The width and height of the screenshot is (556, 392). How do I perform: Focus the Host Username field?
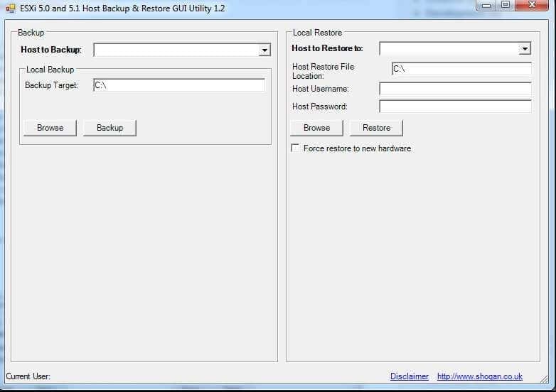click(x=455, y=89)
